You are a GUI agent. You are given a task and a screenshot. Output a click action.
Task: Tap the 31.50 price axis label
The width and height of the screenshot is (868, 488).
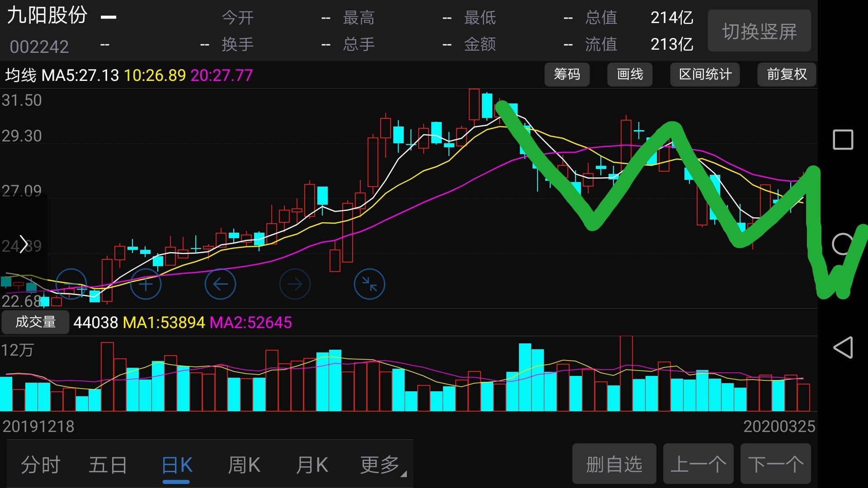pyautogui.click(x=22, y=100)
